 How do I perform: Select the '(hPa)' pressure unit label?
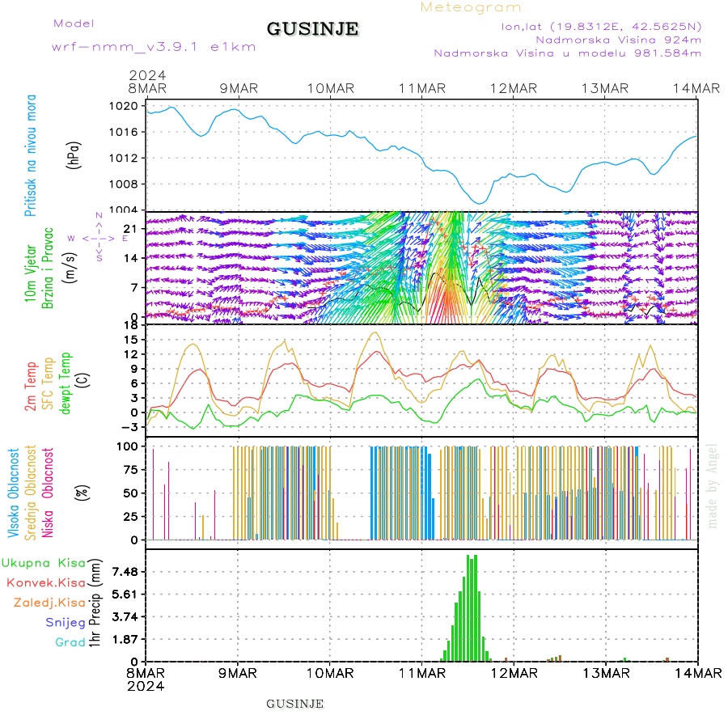74,155
